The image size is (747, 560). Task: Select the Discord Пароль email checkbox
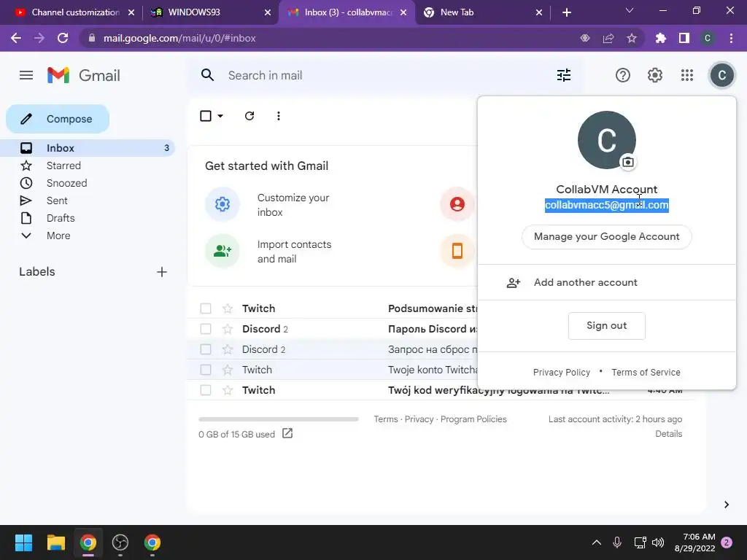tap(206, 329)
